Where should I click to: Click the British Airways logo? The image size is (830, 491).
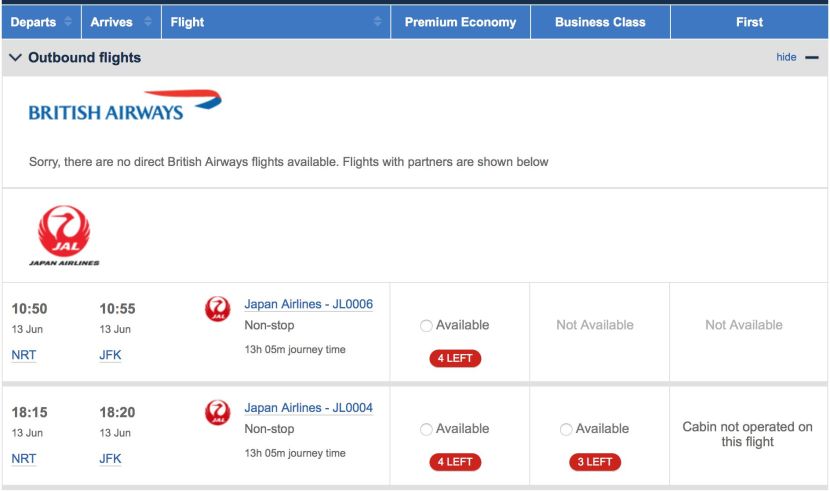[125, 105]
